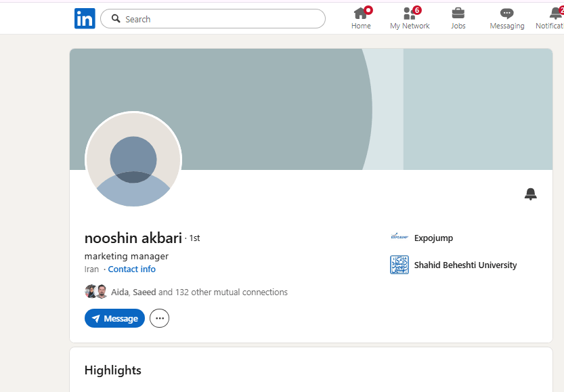Click the profile cover banner image
The width and height of the screenshot is (564, 392).
(x=311, y=109)
